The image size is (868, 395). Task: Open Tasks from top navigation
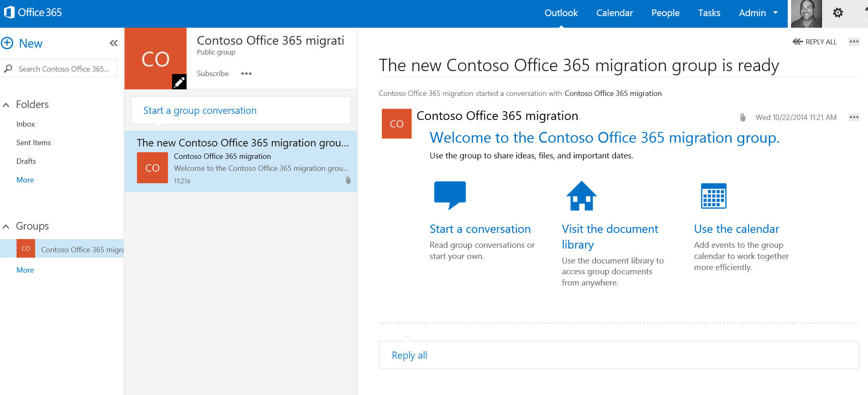click(709, 13)
